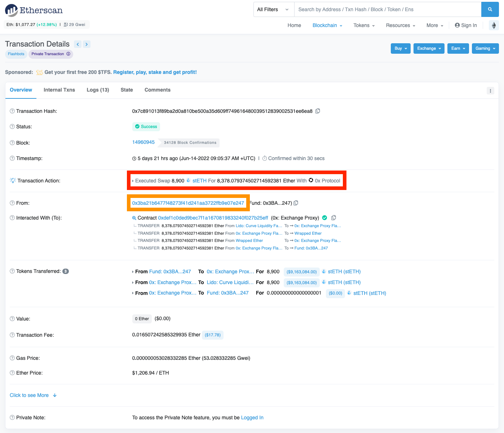Click the Logged In link
504x433 pixels.
252,417
